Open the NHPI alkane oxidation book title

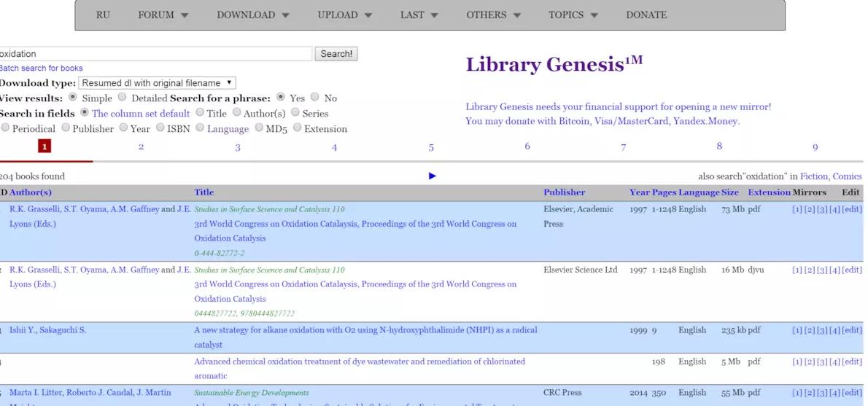(365, 337)
